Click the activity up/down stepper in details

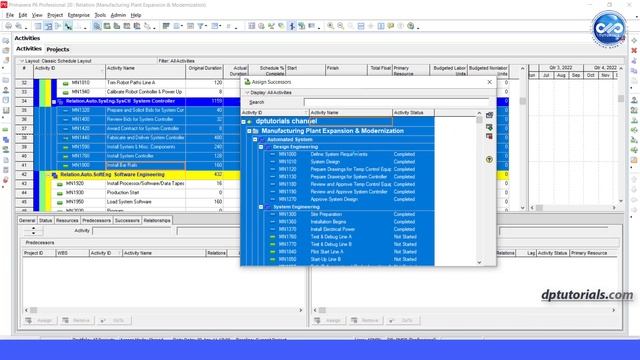(33, 231)
